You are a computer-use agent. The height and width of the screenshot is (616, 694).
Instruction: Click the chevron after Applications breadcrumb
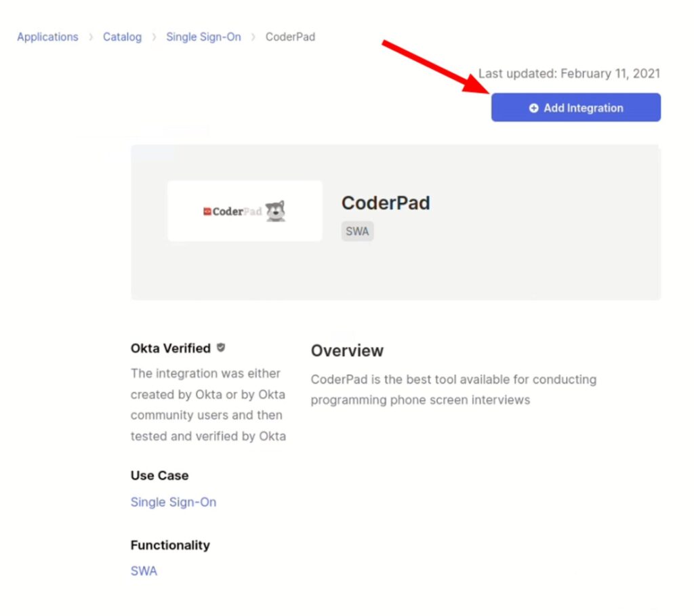[90, 37]
